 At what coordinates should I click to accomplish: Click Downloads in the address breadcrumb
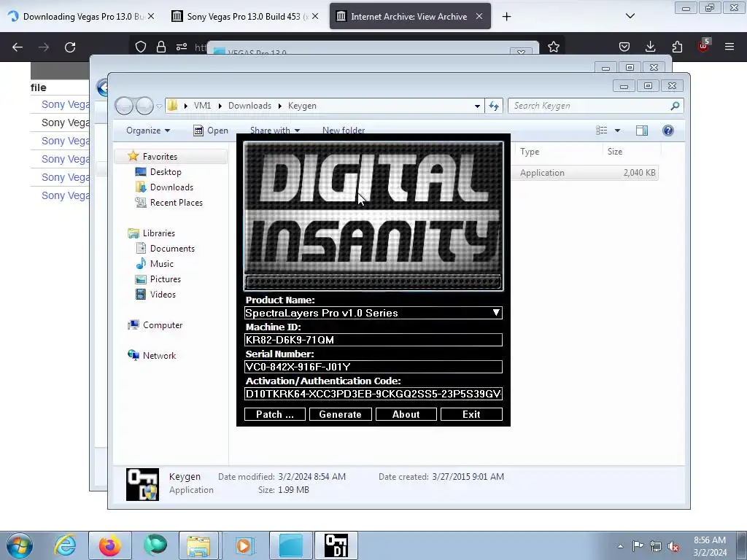[249, 106]
